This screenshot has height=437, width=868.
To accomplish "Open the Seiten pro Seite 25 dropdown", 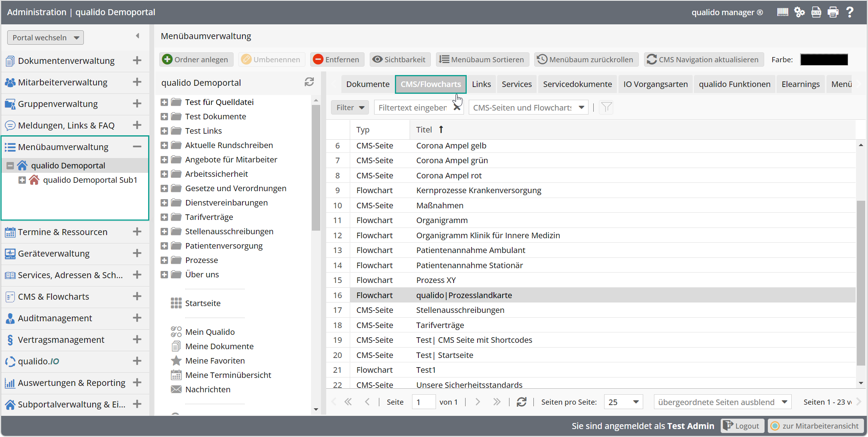I will 624,402.
